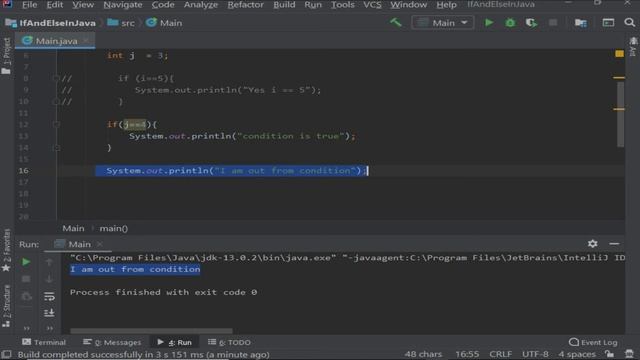640x360 pixels.
Task: Open the Project tool window sidebar button
Action: [7, 56]
